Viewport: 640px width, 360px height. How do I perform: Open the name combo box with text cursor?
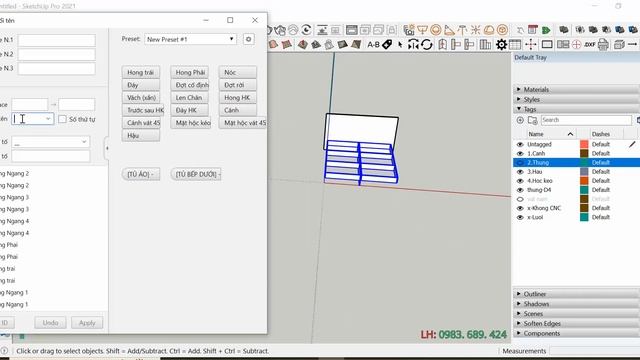tap(33, 119)
